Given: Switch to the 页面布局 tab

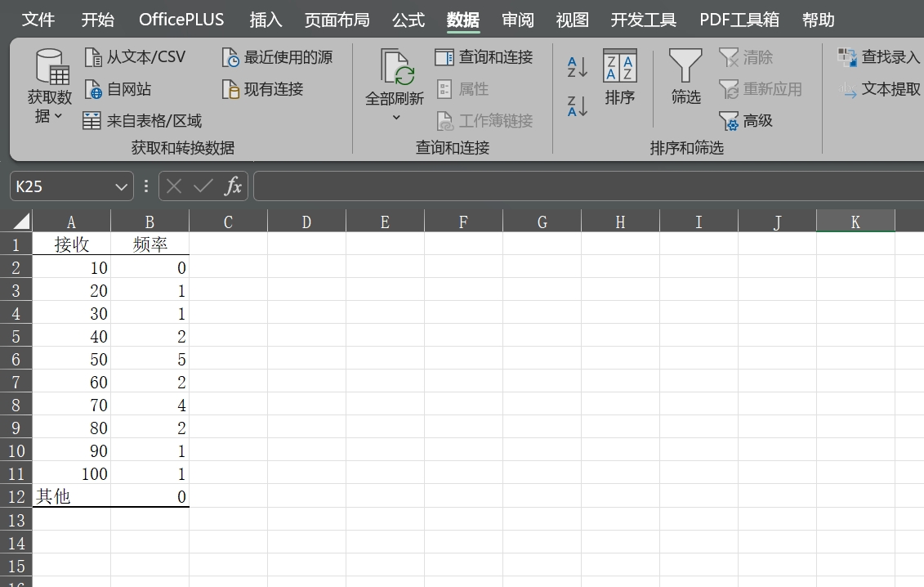Looking at the screenshot, I should 337,20.
